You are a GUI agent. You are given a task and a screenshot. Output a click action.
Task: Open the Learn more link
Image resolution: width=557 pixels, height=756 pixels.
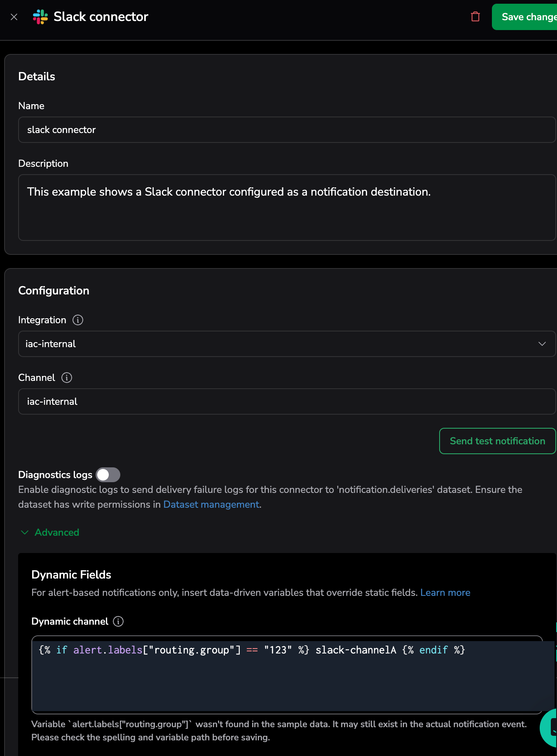tap(445, 593)
